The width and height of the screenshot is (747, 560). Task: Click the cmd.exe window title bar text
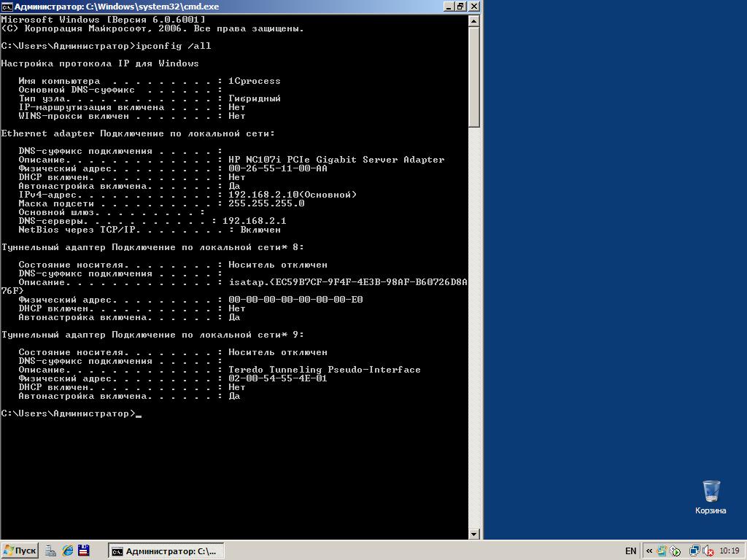click(117, 7)
